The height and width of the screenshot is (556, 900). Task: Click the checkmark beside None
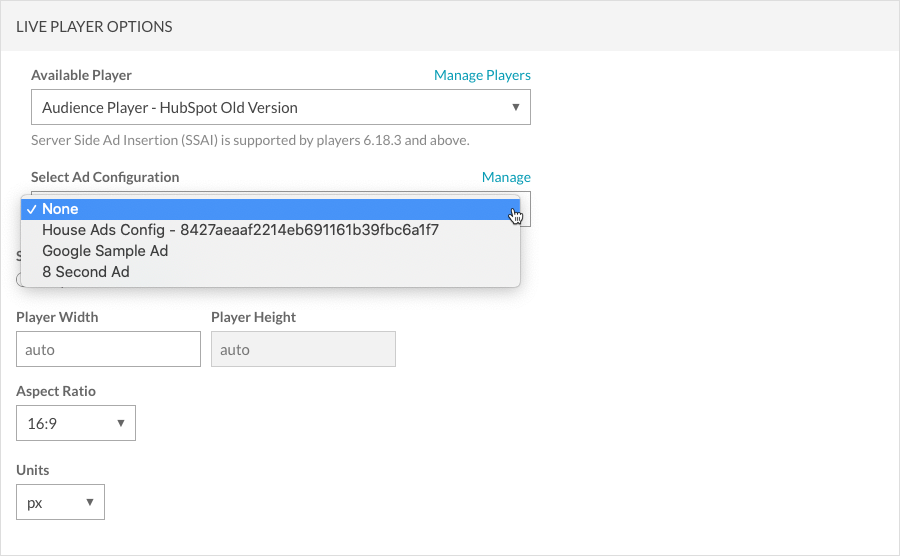pyautogui.click(x=32, y=209)
